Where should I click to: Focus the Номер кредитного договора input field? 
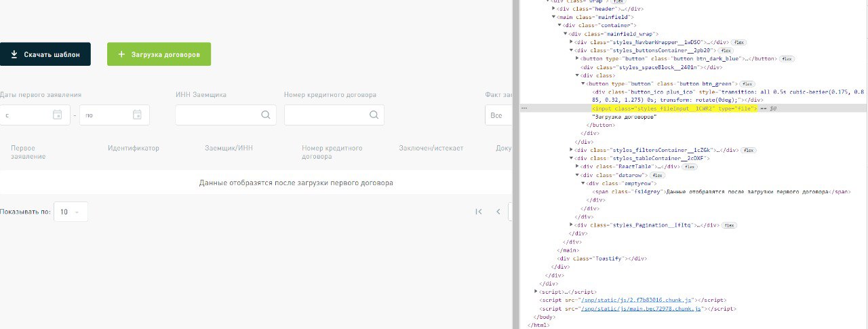(334, 115)
